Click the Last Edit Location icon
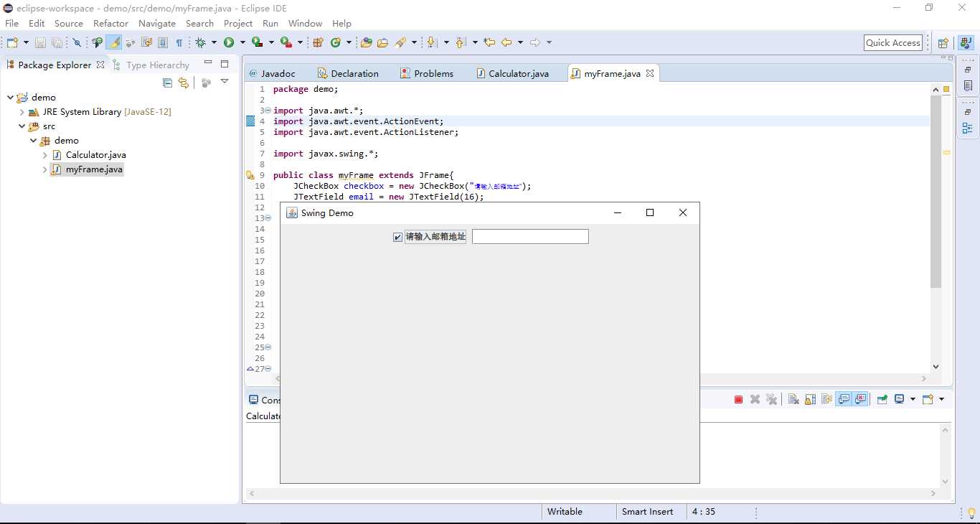980x524 pixels. 489,42
